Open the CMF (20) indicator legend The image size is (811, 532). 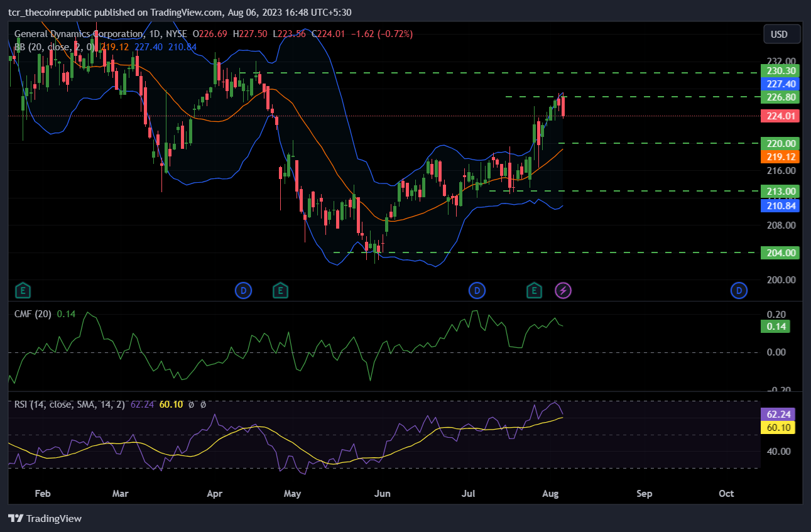point(33,314)
